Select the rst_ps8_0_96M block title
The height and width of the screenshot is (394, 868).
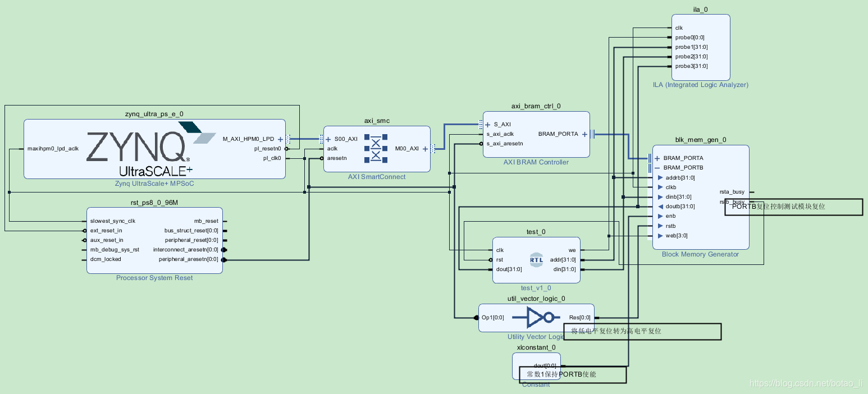pyautogui.click(x=154, y=203)
